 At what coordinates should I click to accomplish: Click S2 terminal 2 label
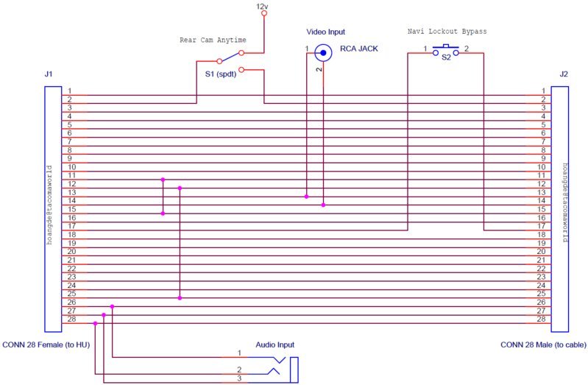467,49
